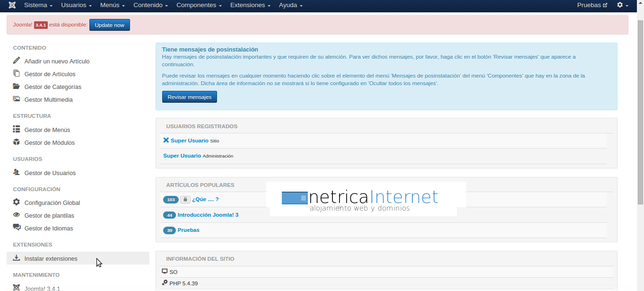Open the Menús menu

pos(113,5)
